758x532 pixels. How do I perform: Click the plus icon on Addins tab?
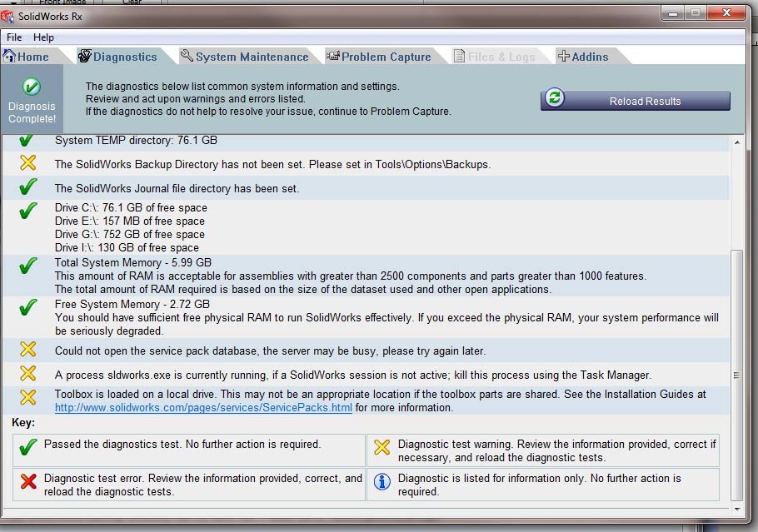(563, 56)
